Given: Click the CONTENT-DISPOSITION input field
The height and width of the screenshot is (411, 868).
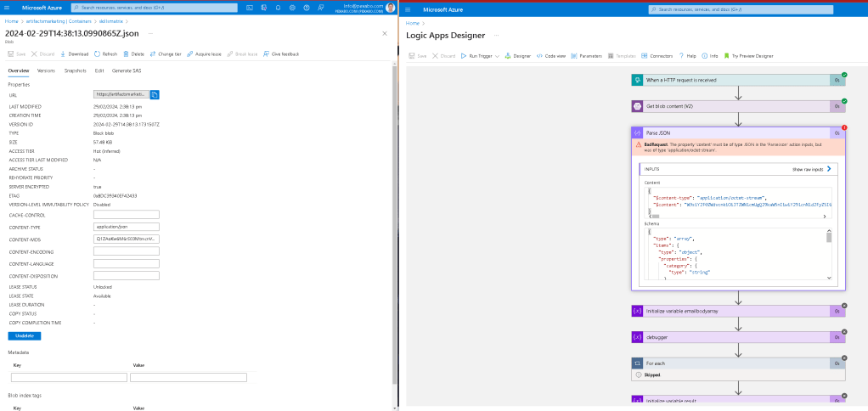Looking at the screenshot, I should click(x=127, y=275).
